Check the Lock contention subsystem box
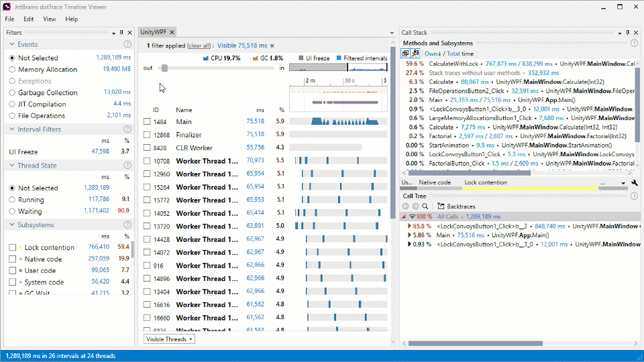Viewport: 644px width, 362px height. coord(12,247)
